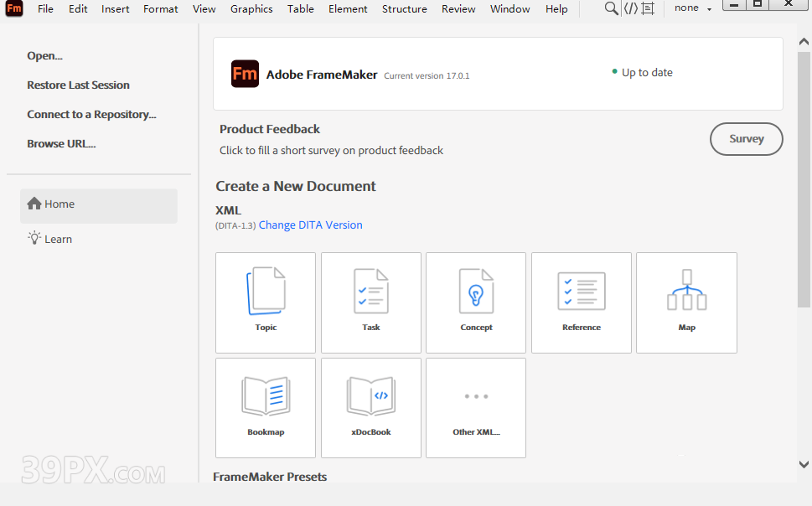The width and height of the screenshot is (812, 506).
Task: Click the Survey button
Action: pyautogui.click(x=747, y=139)
